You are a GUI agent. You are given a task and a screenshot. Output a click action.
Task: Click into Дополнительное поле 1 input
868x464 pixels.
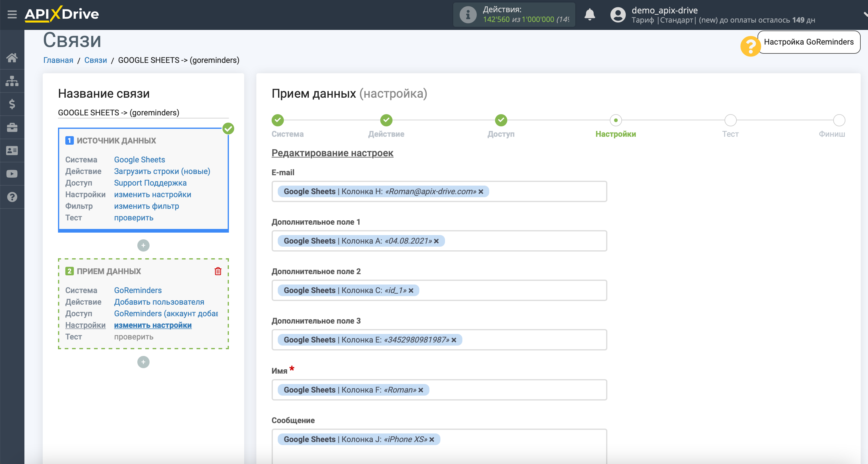pos(439,241)
